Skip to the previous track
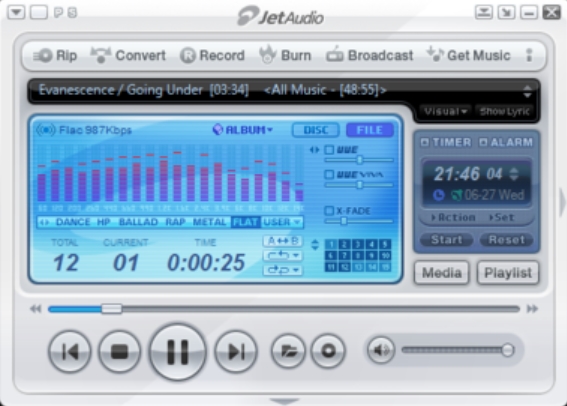 coord(69,351)
